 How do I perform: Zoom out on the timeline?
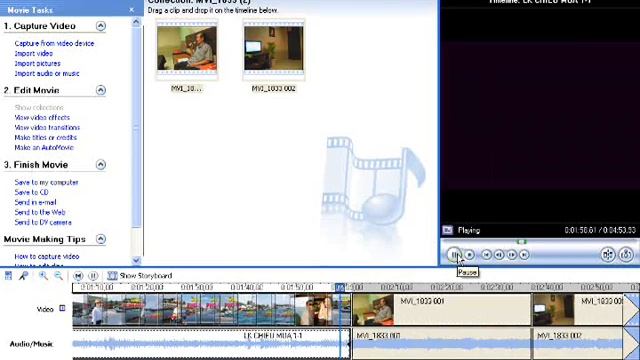[58, 276]
